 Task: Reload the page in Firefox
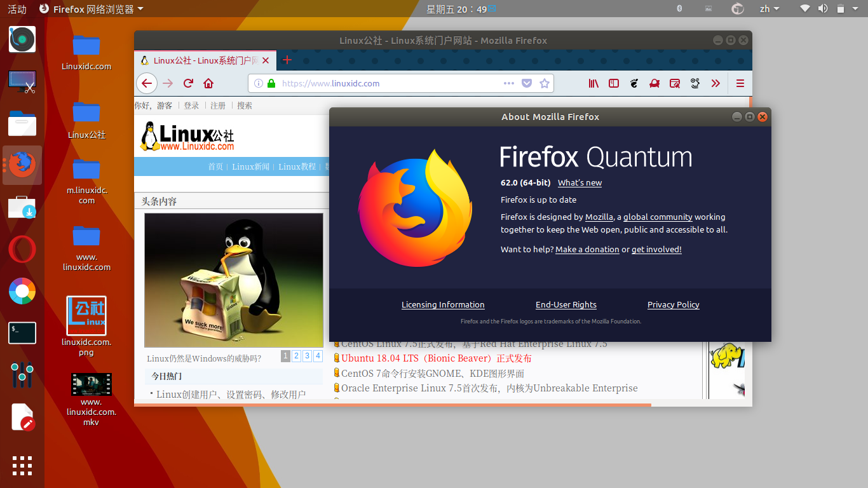coord(188,83)
